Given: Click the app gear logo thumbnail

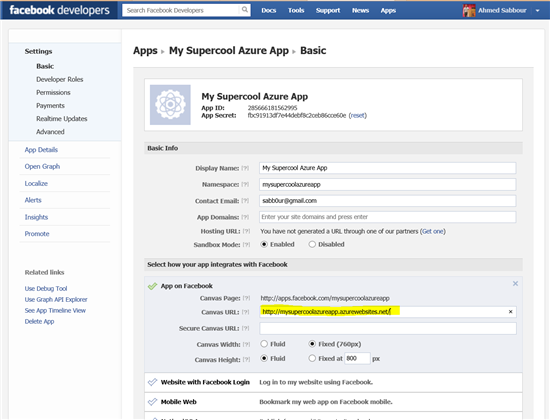Looking at the screenshot, I should point(170,105).
